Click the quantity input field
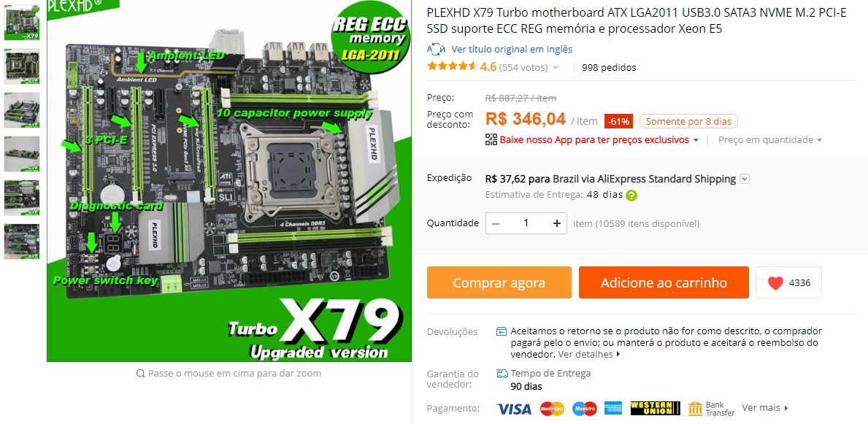 [526, 223]
